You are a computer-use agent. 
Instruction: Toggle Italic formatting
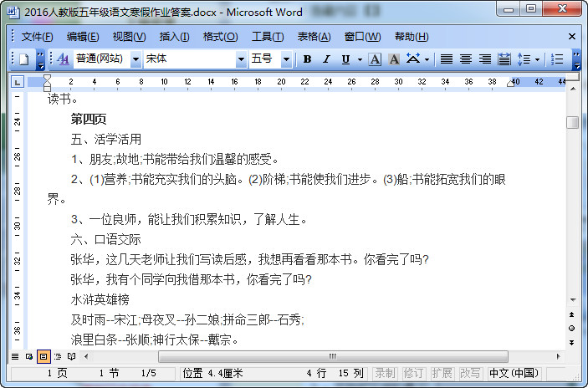click(327, 59)
